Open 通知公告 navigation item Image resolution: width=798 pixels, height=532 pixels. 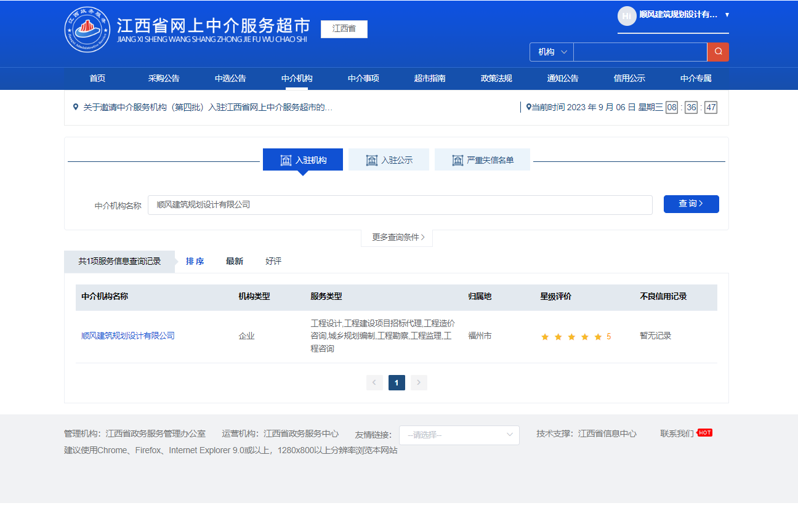pyautogui.click(x=563, y=78)
